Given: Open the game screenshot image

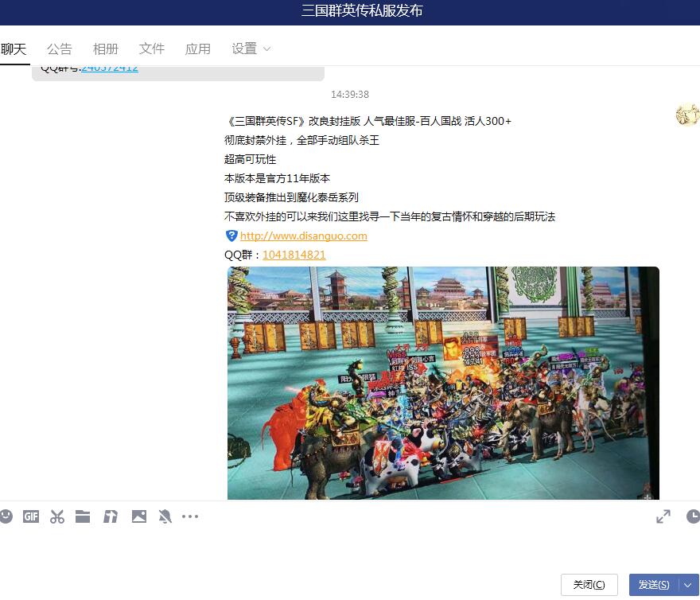Looking at the screenshot, I should point(443,383).
